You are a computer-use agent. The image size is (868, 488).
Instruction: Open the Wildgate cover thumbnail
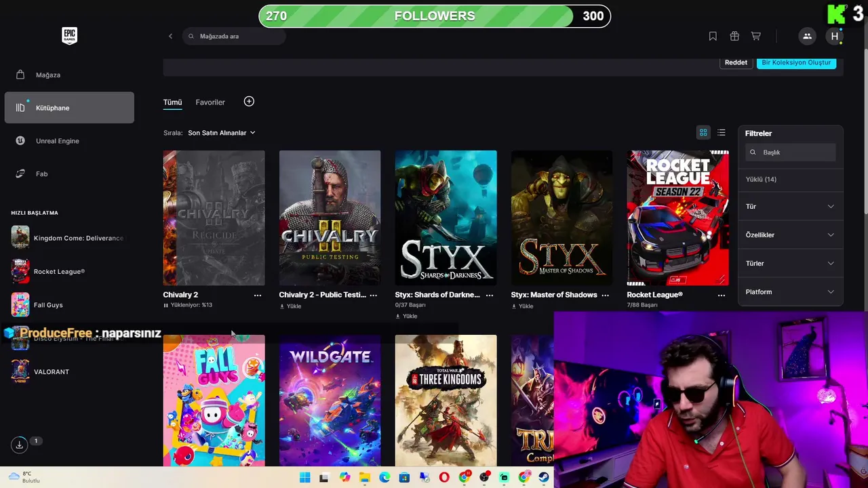pos(330,400)
